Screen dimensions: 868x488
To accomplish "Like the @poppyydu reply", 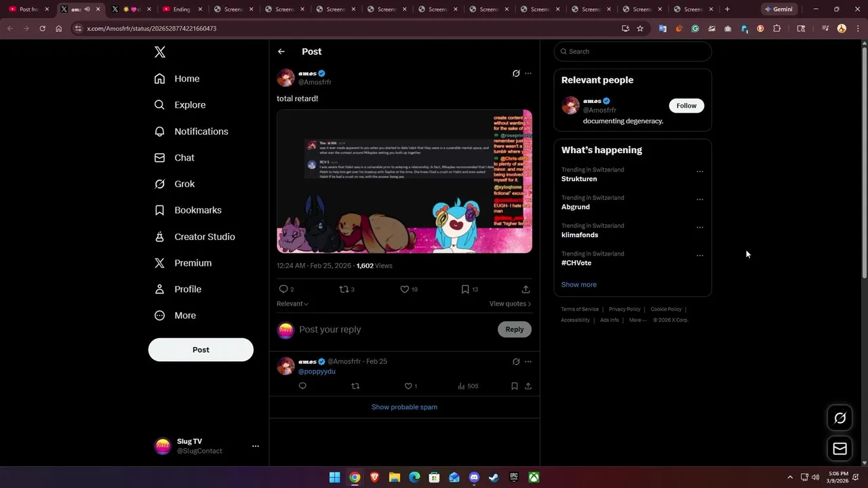I will click(410, 386).
